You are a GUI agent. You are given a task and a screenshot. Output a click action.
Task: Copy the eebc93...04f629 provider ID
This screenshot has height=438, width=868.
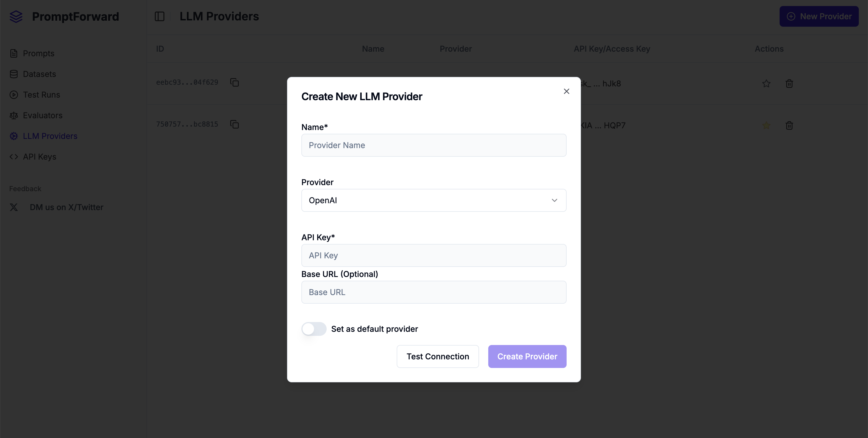tap(235, 82)
